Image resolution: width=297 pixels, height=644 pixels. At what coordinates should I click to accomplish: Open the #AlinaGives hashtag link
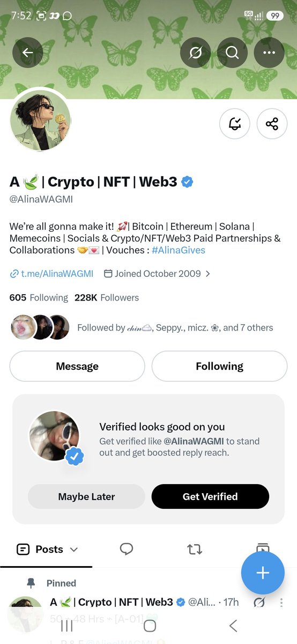(179, 250)
